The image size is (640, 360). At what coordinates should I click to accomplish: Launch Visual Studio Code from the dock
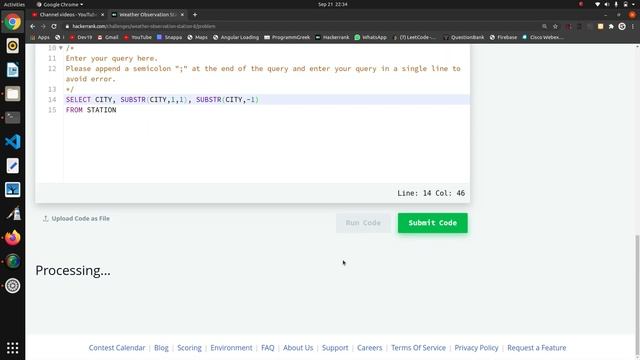13,142
